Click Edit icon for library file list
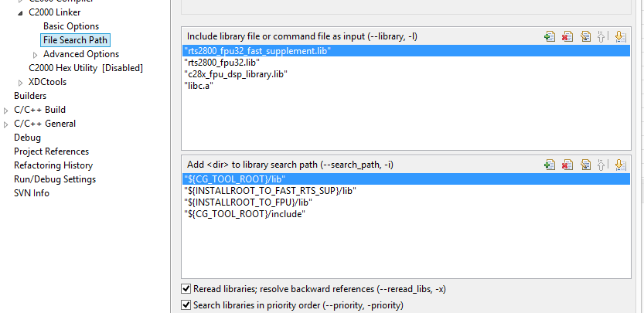This screenshot has height=313, width=644. [x=585, y=36]
